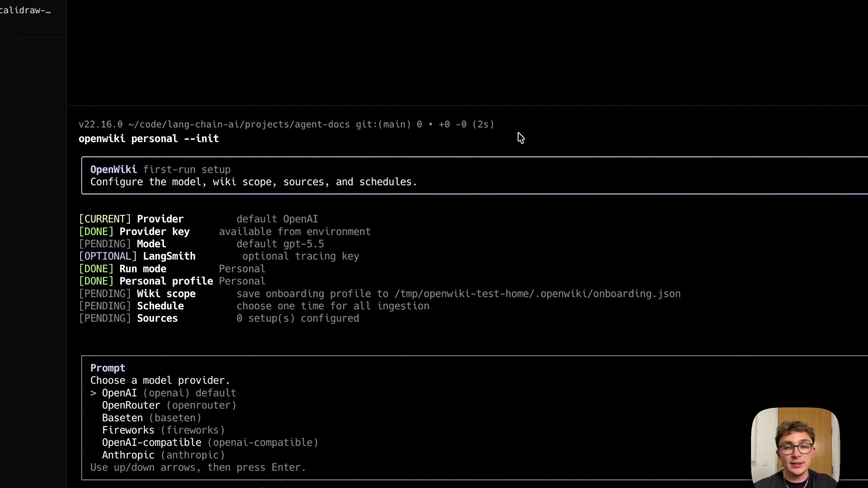Click the Personal profile step
Viewport: 868px width, 488px height.
click(172, 281)
